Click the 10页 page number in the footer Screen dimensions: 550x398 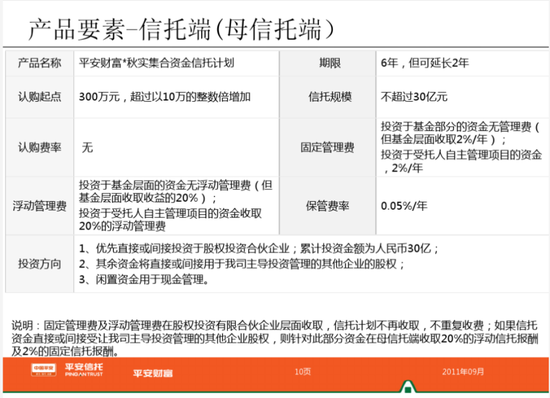[303, 372]
